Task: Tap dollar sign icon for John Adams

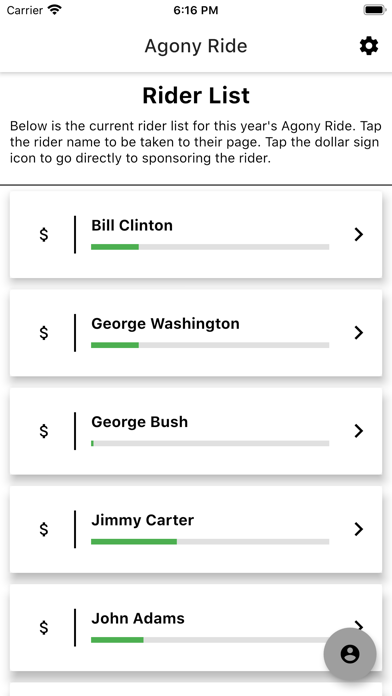Action: click(44, 627)
